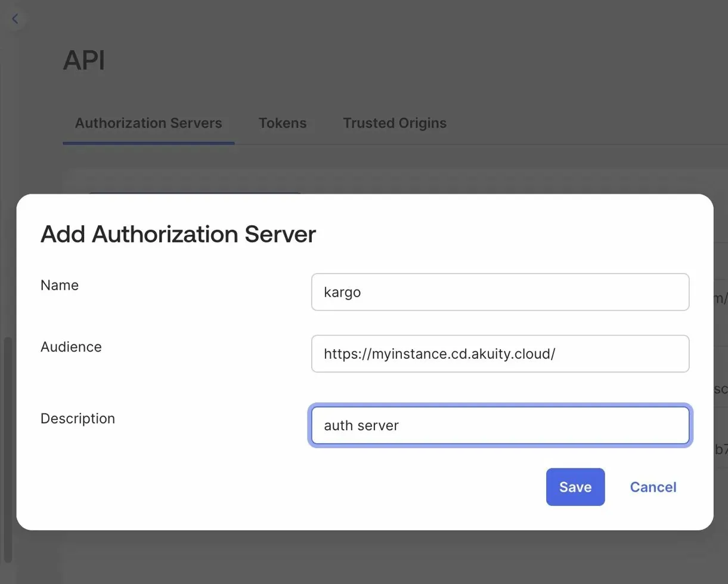Select the Authorization Servers tab
The image size is (728, 584).
[x=148, y=123]
